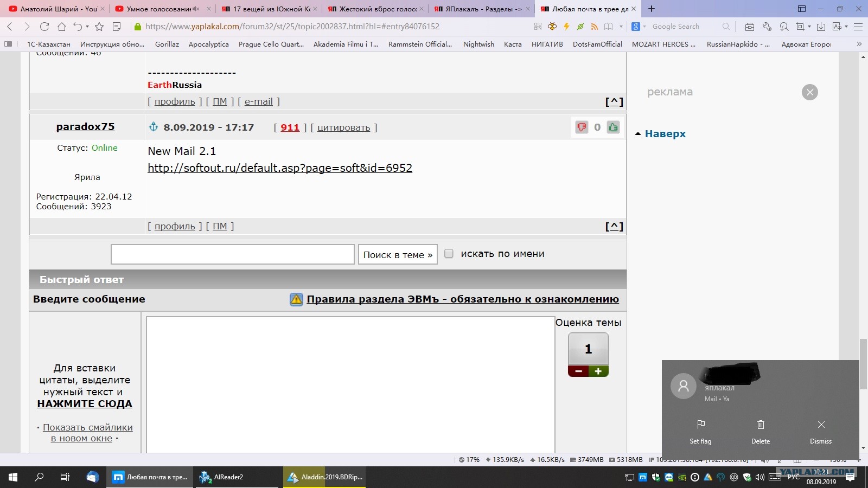Viewport: 868px width, 488px height.
Task: Click the volume icon in the system tray
Action: pyautogui.click(x=759, y=477)
